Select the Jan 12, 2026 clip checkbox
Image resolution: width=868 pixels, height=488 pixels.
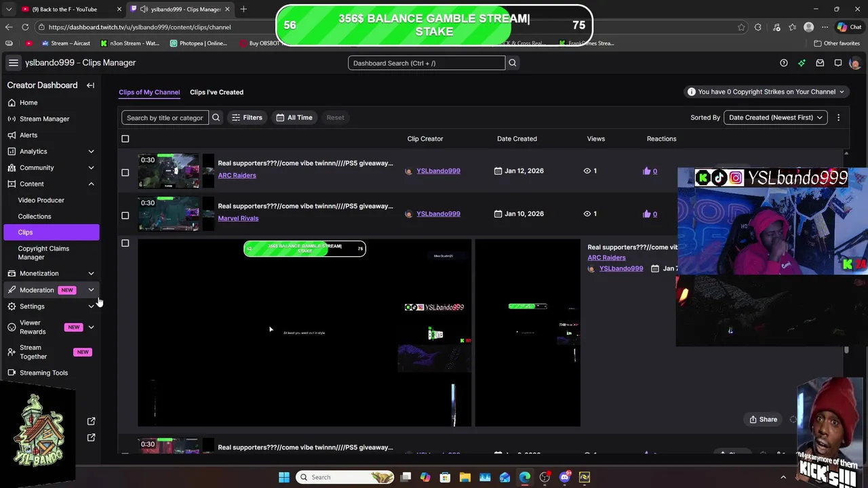(125, 172)
